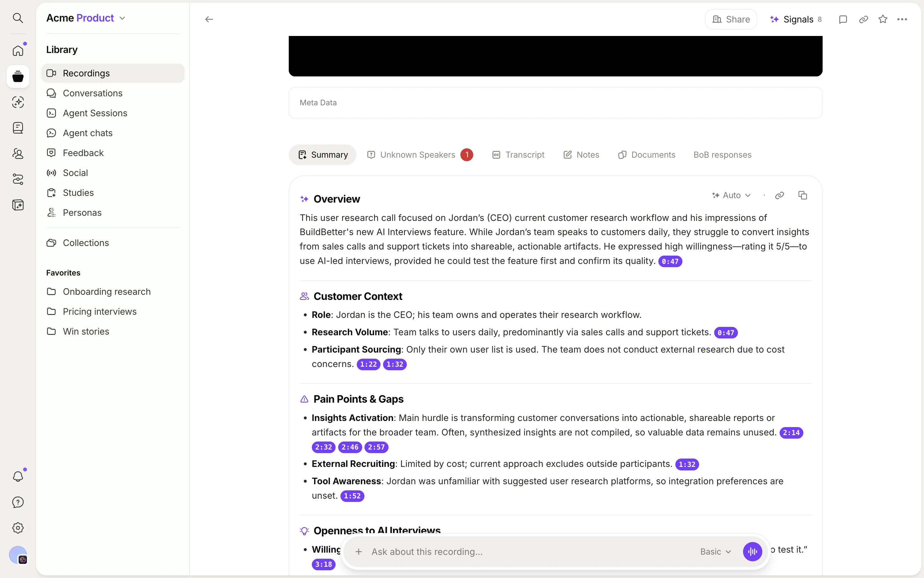Open the search icon in left rail
Viewport: 924px width, 578px height.
18,18
